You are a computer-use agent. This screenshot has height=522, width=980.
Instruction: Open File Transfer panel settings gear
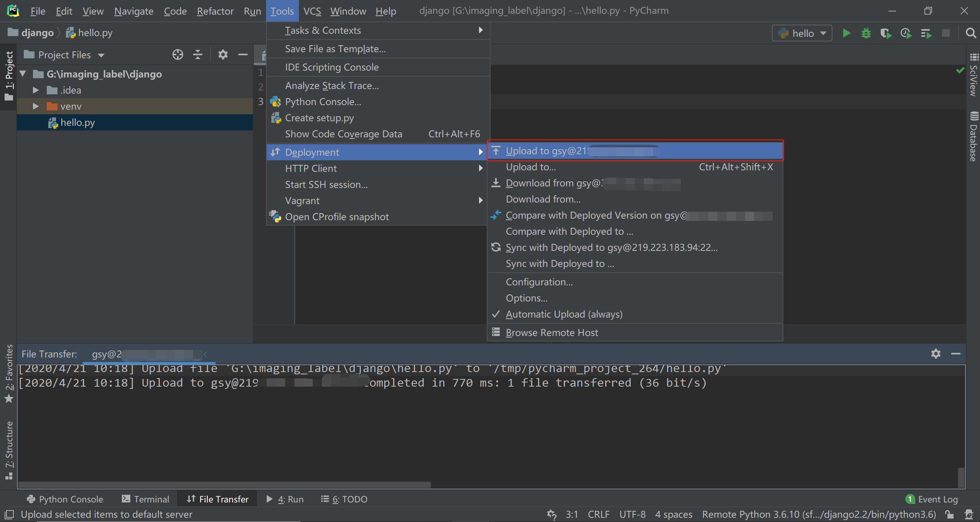(936, 354)
